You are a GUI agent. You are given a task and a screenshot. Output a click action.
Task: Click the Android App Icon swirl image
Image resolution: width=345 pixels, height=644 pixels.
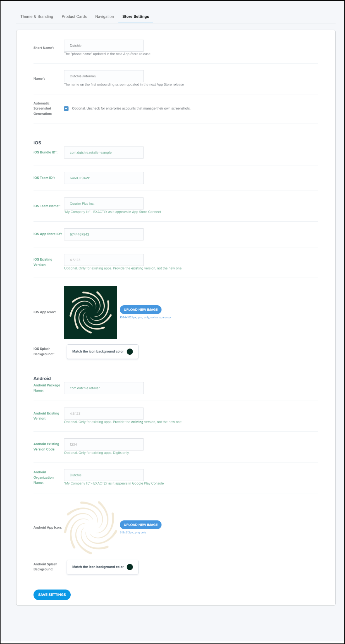(90, 527)
